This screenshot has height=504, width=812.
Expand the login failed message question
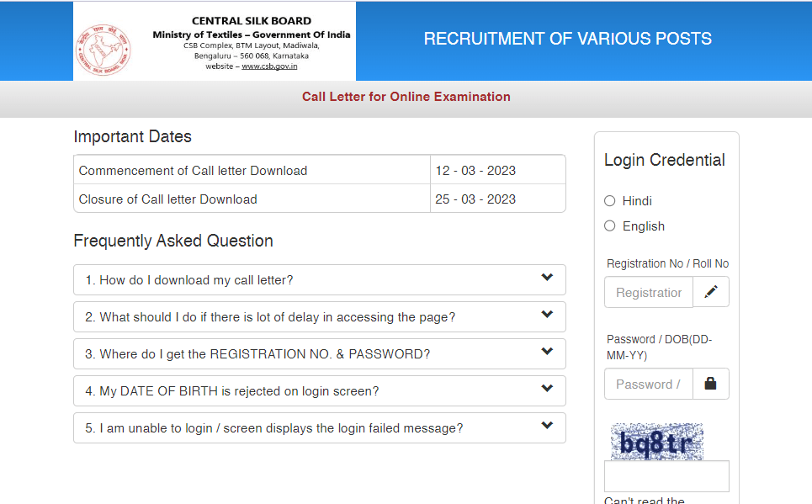273,428
